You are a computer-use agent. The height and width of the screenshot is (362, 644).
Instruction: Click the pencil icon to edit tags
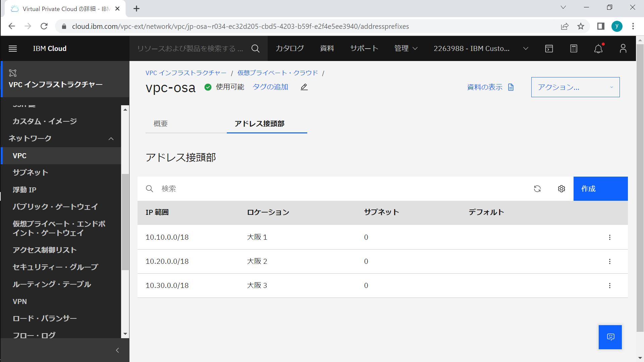[304, 87]
